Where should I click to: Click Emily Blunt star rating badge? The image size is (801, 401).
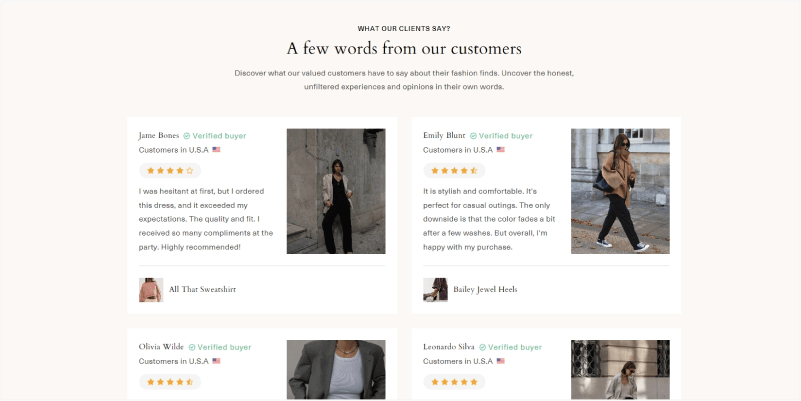click(454, 171)
